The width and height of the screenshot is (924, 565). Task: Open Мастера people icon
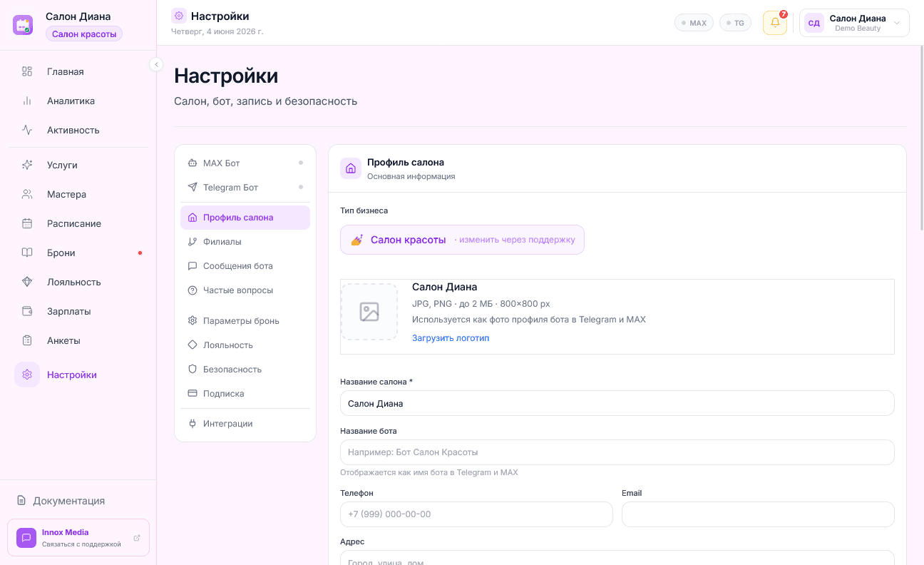[x=27, y=194]
